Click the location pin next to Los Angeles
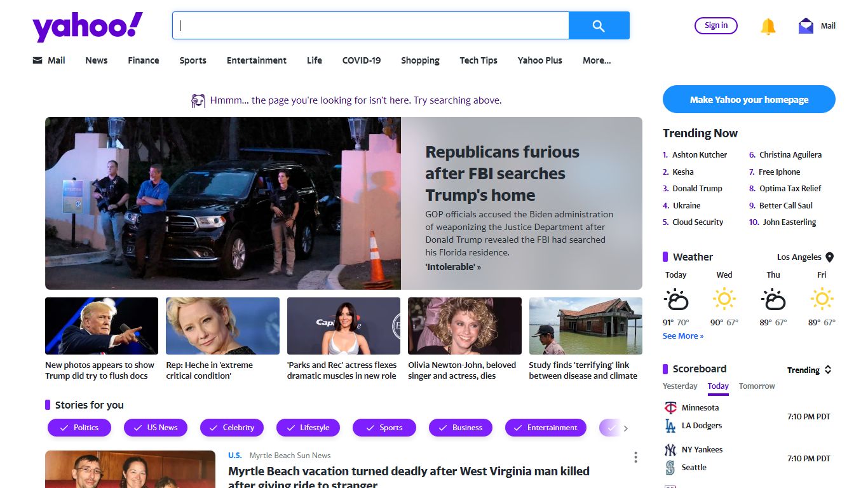Screen dimensions: 868x488 (x=829, y=257)
